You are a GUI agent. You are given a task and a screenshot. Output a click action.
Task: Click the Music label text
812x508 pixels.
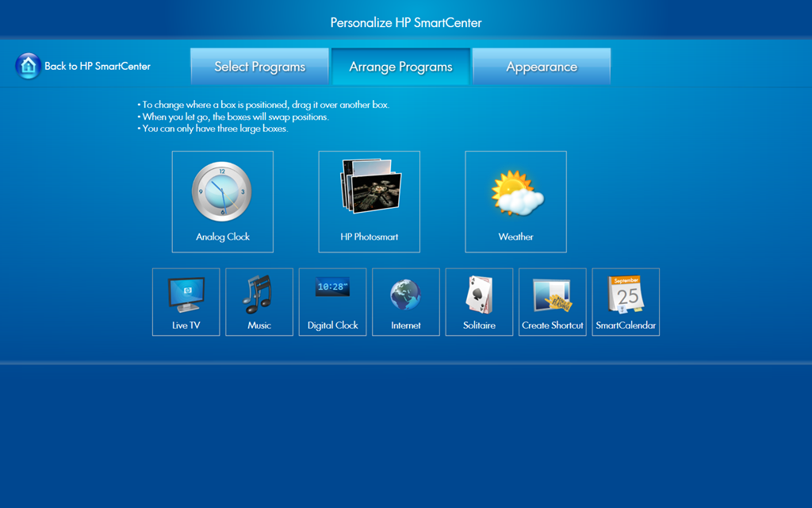[x=259, y=325]
